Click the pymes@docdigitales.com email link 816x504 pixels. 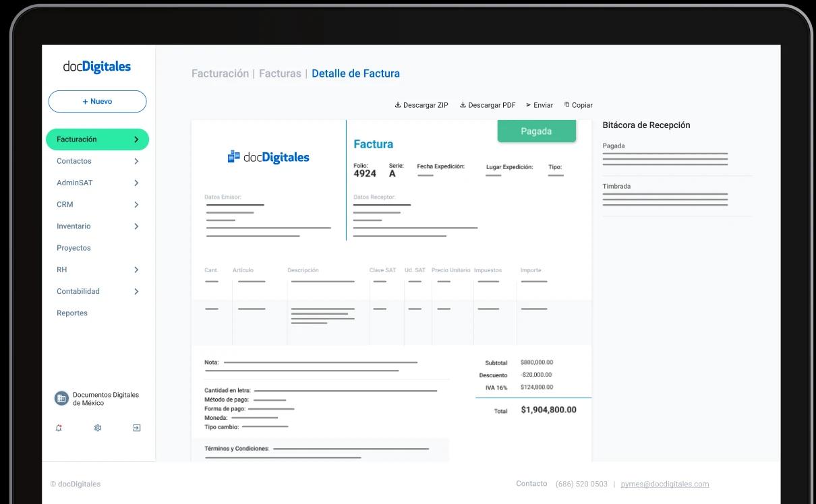pyautogui.click(x=664, y=484)
